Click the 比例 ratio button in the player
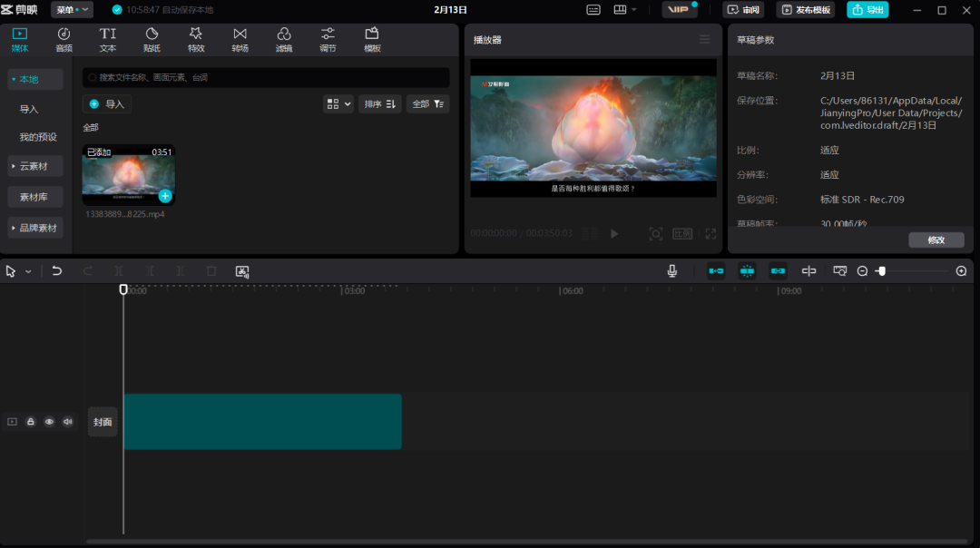 click(682, 234)
